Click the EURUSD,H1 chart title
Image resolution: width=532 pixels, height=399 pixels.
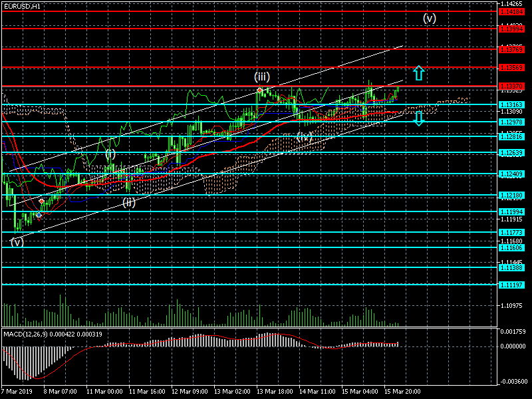(21, 6)
